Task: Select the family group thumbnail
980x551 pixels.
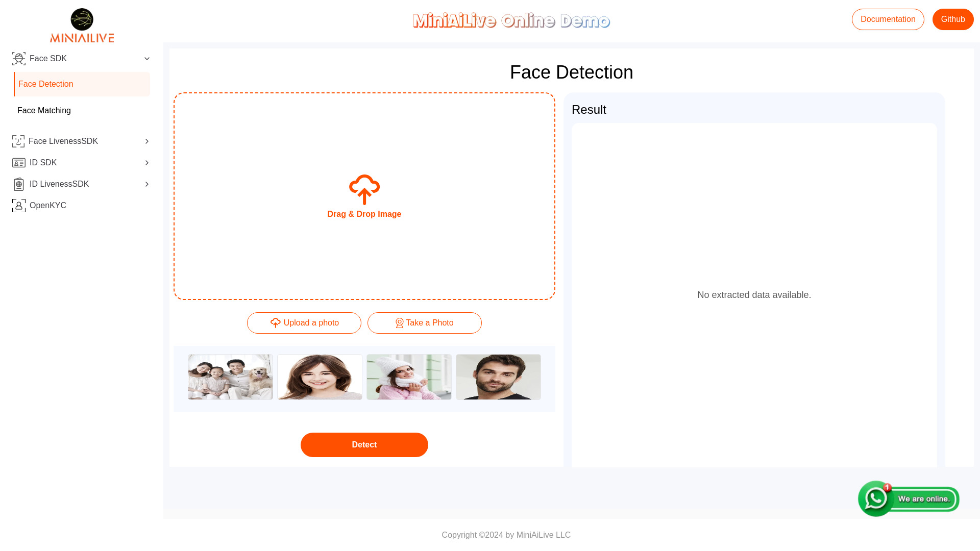Action: coord(230,377)
